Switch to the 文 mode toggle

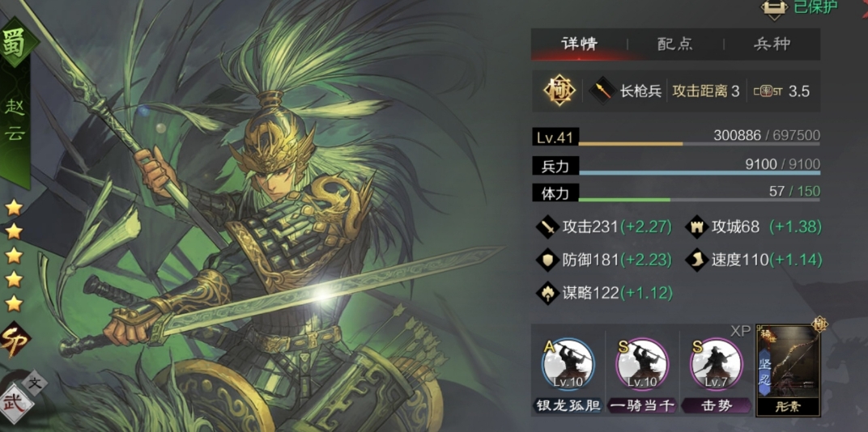pyautogui.click(x=36, y=384)
